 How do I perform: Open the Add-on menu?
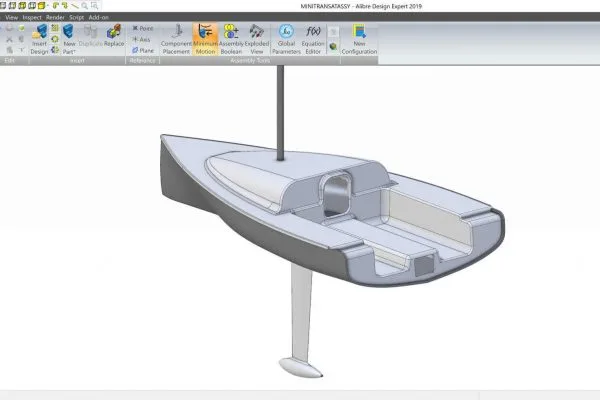(x=98, y=17)
